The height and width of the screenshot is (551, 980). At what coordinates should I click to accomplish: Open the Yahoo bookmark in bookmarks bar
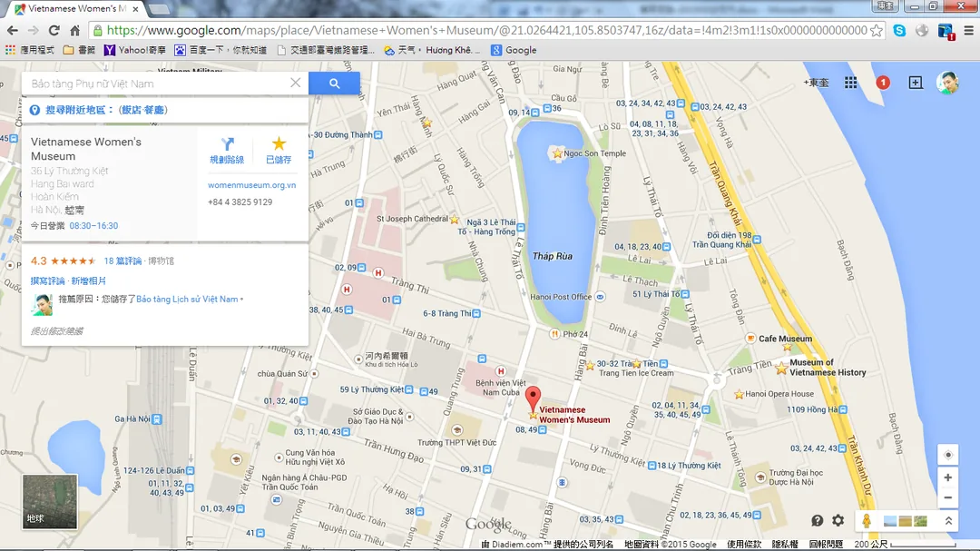coord(135,50)
